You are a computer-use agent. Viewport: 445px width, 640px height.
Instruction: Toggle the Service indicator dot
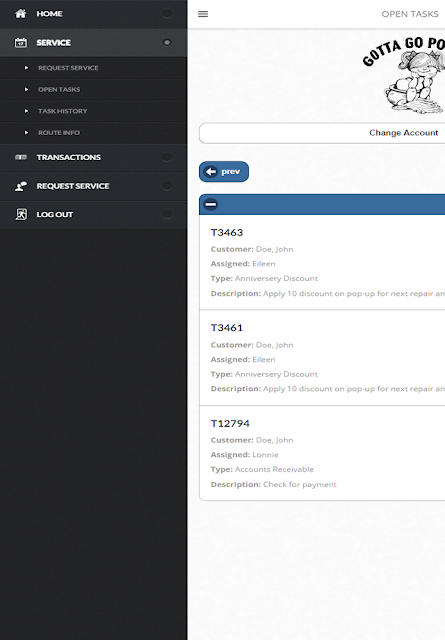[167, 42]
